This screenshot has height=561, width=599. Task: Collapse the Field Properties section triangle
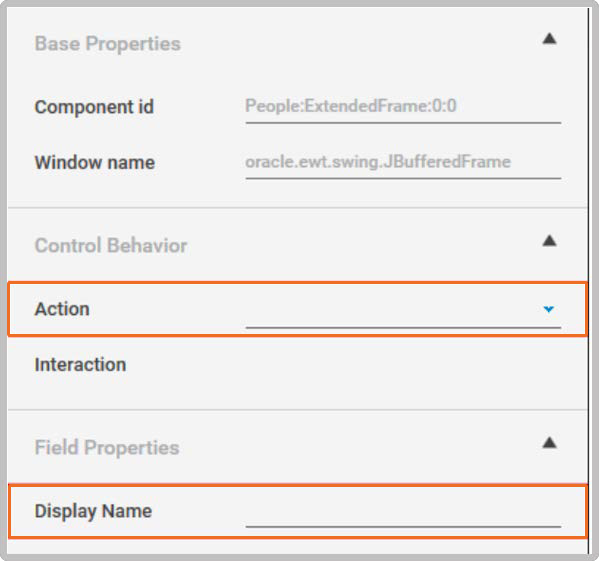click(549, 443)
